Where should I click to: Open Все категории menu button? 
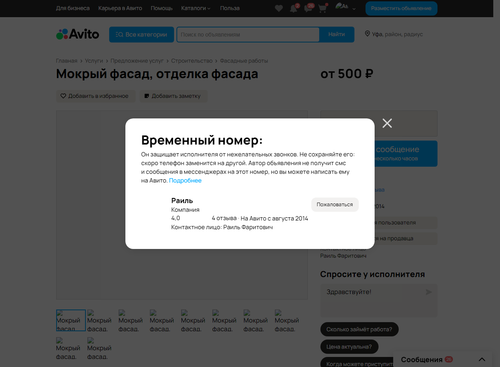click(141, 35)
